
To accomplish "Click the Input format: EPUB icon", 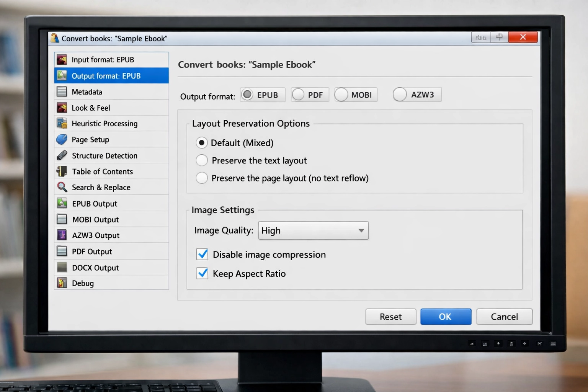I will [x=62, y=60].
